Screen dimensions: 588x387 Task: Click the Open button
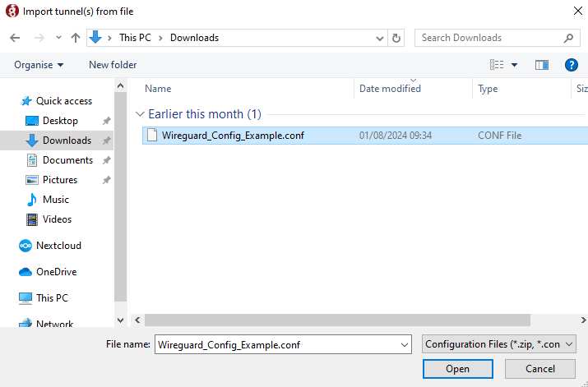[x=457, y=369]
